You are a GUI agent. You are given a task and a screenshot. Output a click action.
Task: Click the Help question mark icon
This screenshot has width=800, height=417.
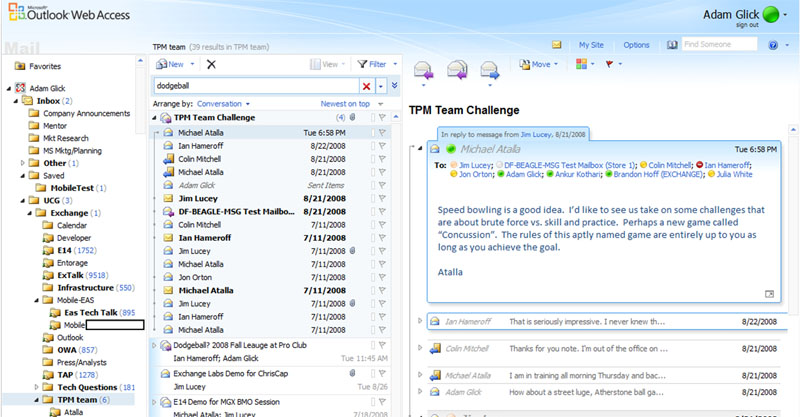(x=773, y=45)
